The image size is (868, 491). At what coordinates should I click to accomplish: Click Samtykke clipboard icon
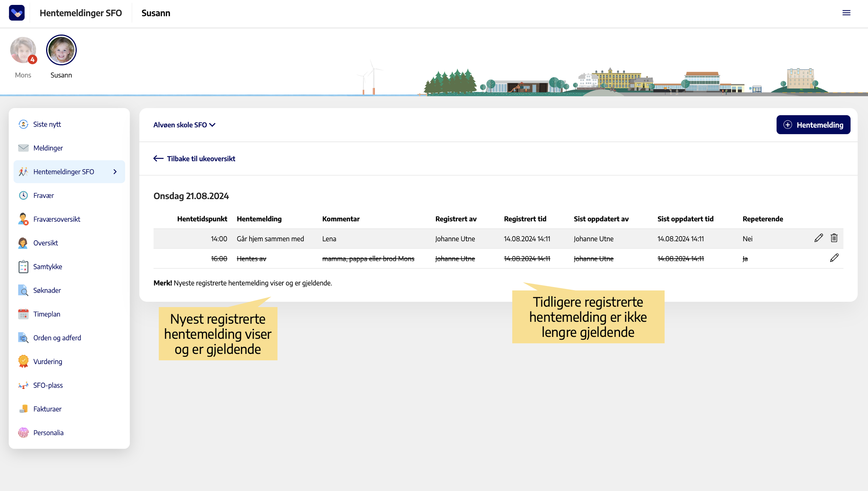(x=23, y=267)
